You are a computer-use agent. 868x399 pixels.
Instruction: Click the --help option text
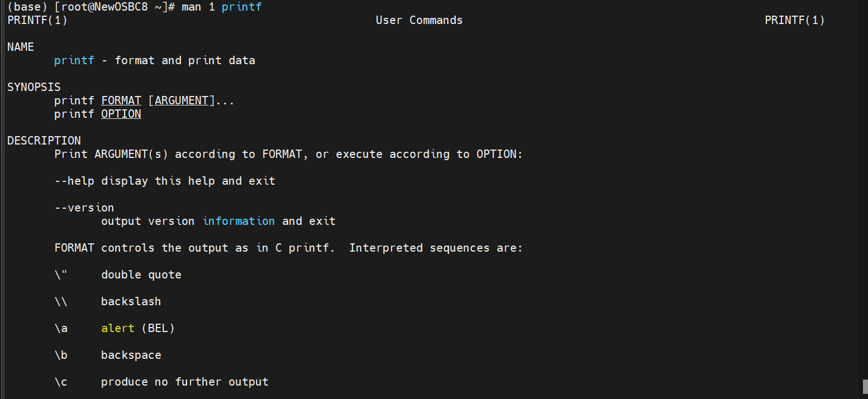tap(74, 181)
